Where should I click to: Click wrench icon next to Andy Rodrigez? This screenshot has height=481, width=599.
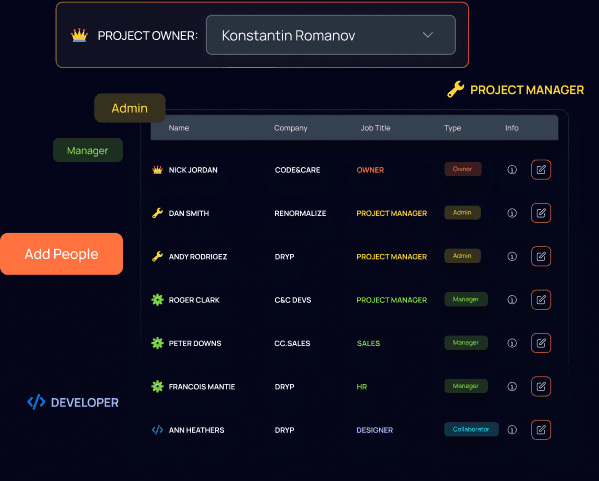click(x=157, y=256)
